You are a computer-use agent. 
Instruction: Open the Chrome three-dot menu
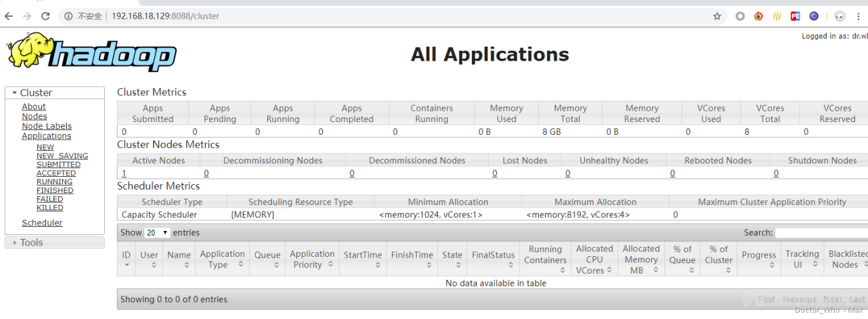pos(858,16)
